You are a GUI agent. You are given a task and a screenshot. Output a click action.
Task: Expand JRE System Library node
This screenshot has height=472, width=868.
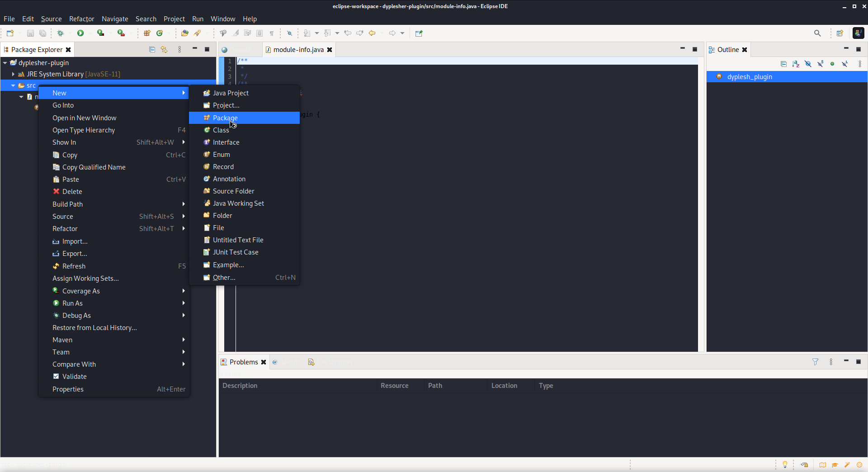(13, 74)
